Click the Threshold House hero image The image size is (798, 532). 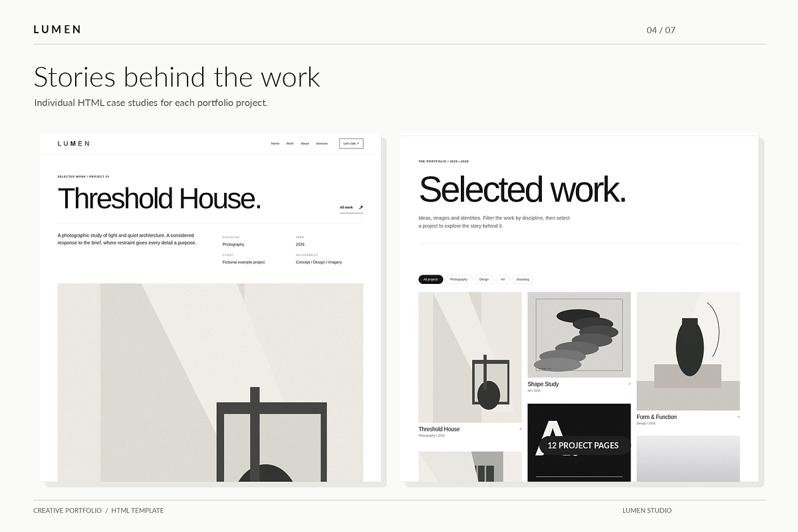210,382
